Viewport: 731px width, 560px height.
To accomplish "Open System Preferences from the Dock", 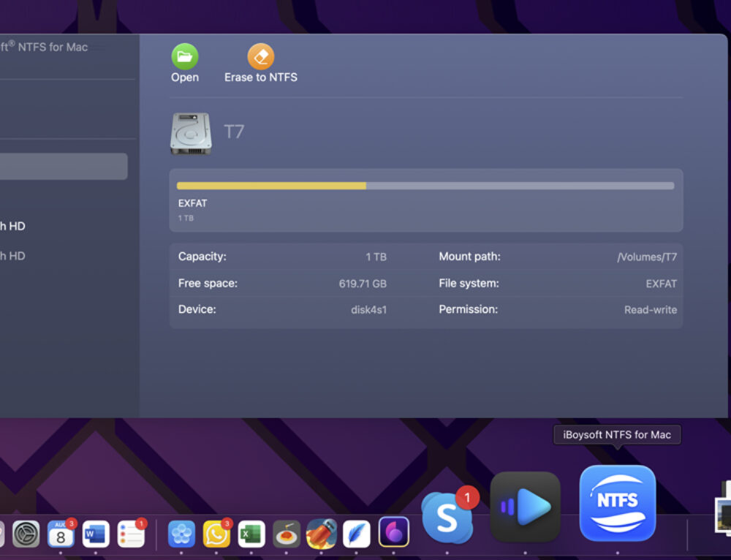I will tap(26, 534).
